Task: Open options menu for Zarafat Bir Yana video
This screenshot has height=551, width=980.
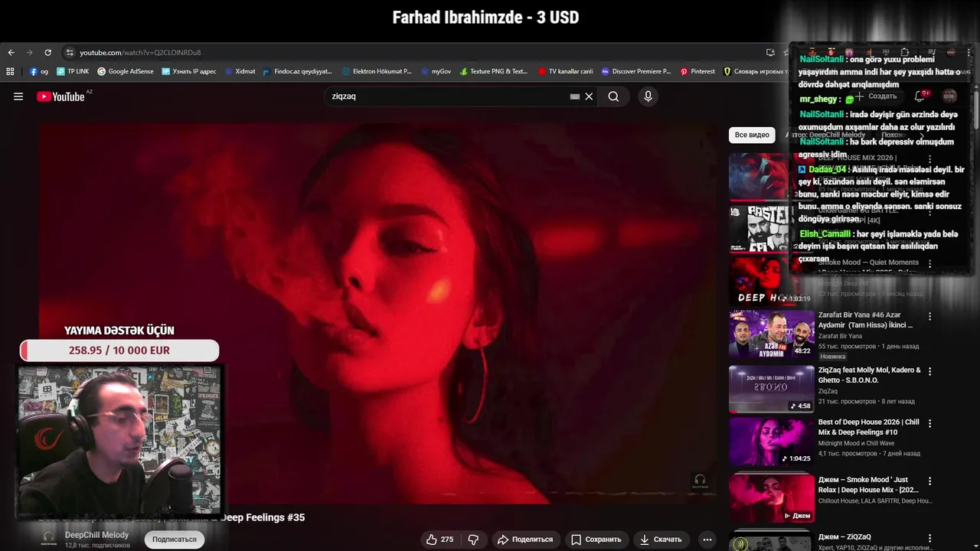Action: (930, 316)
